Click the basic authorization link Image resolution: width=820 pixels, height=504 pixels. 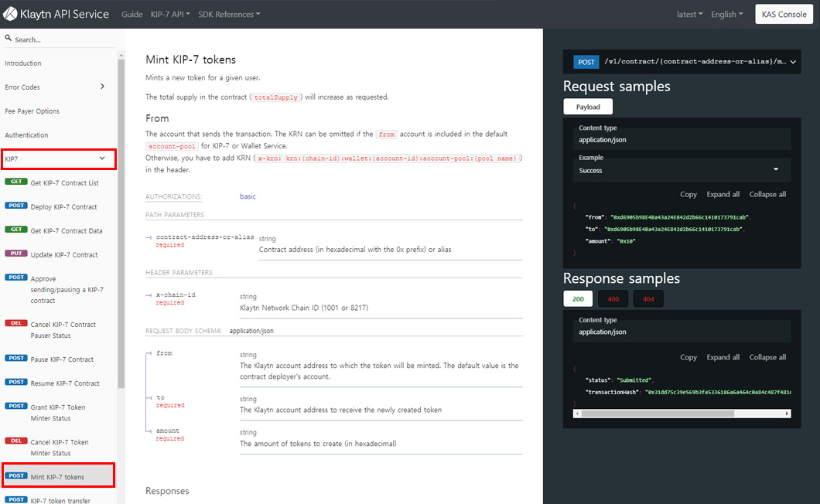248,196
